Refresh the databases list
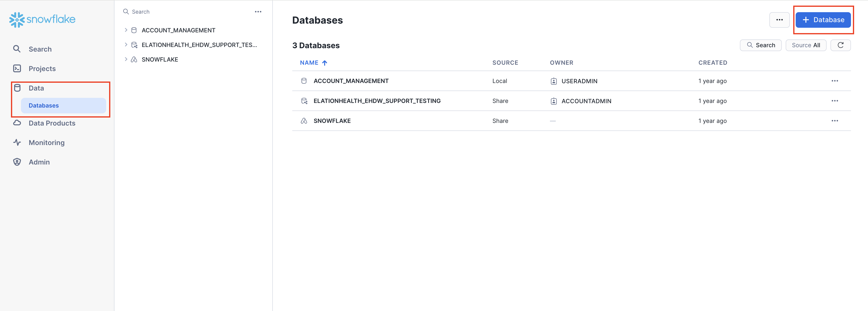This screenshot has height=311, width=868. [840, 45]
